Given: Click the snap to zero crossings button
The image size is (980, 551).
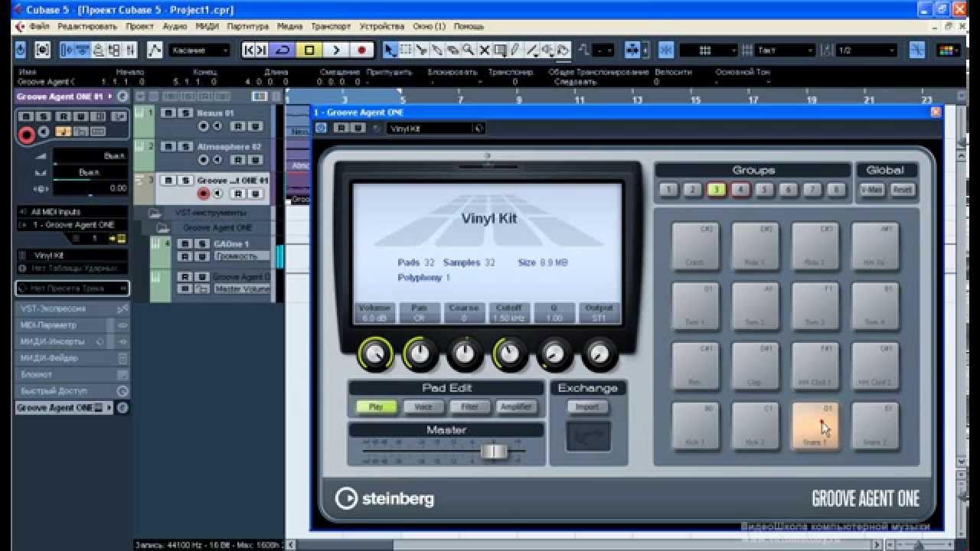Looking at the screenshot, I should pos(916,51).
